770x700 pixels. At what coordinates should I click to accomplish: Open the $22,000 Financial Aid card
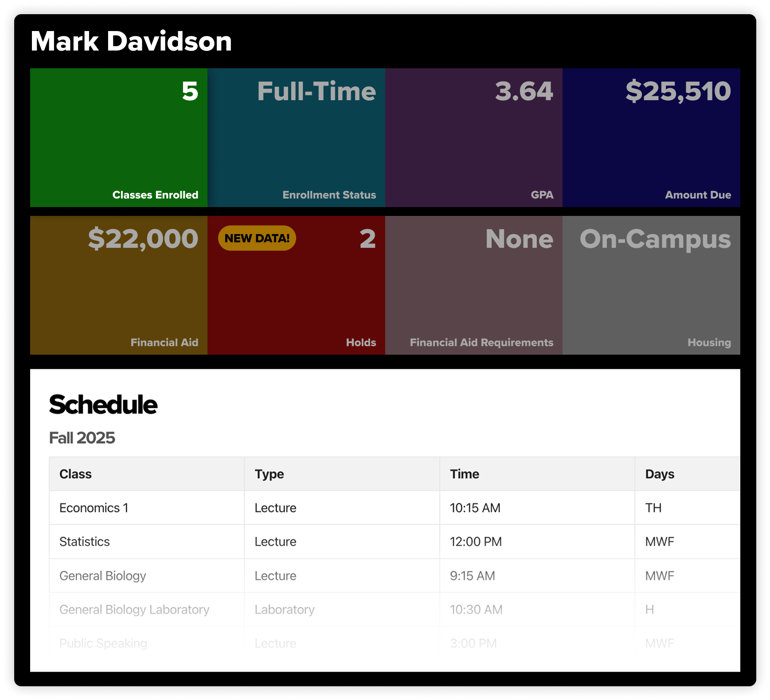pos(119,285)
